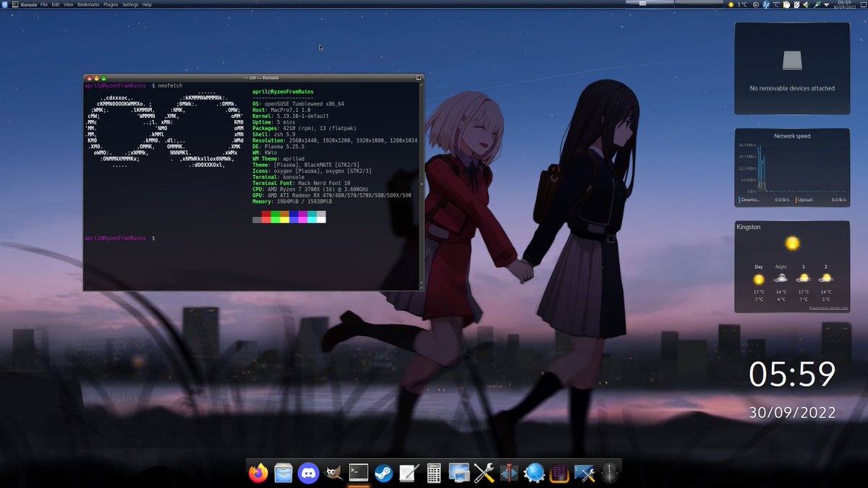Click the red color block in neofetch palette

(266, 217)
